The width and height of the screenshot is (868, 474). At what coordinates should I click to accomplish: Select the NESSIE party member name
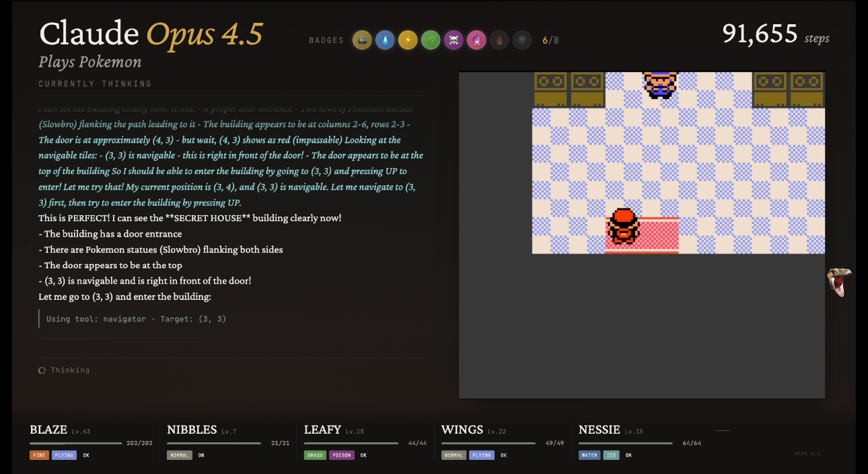600,430
